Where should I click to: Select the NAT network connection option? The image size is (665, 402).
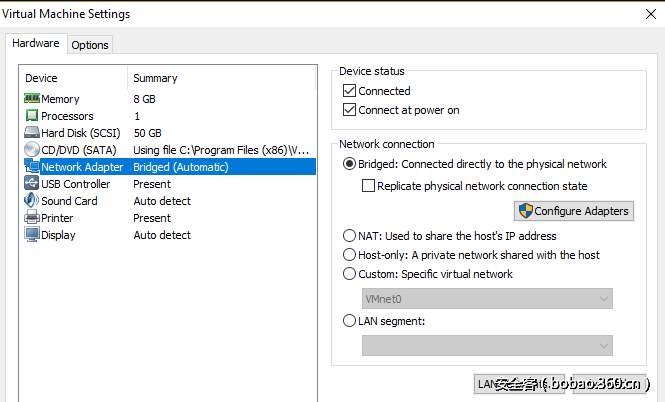click(x=349, y=236)
